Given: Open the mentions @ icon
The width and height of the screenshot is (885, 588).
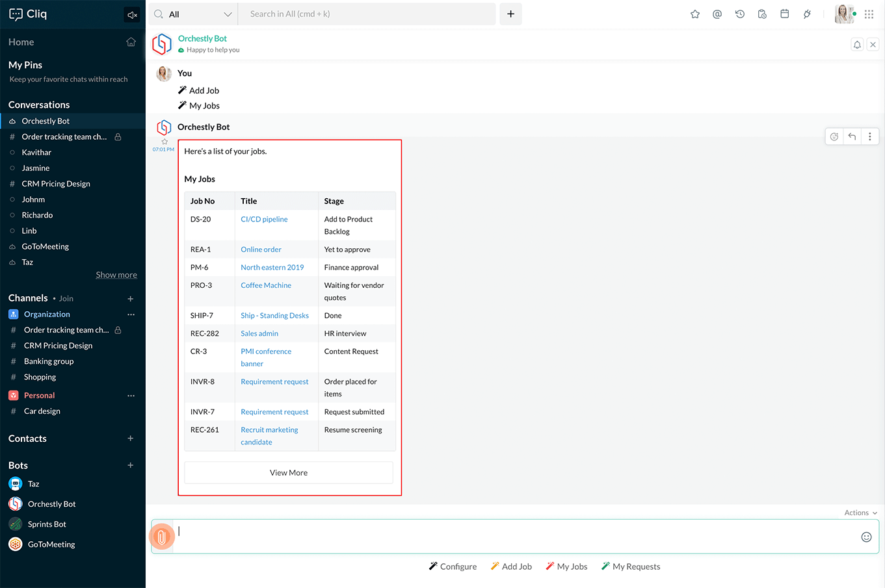Looking at the screenshot, I should (717, 14).
